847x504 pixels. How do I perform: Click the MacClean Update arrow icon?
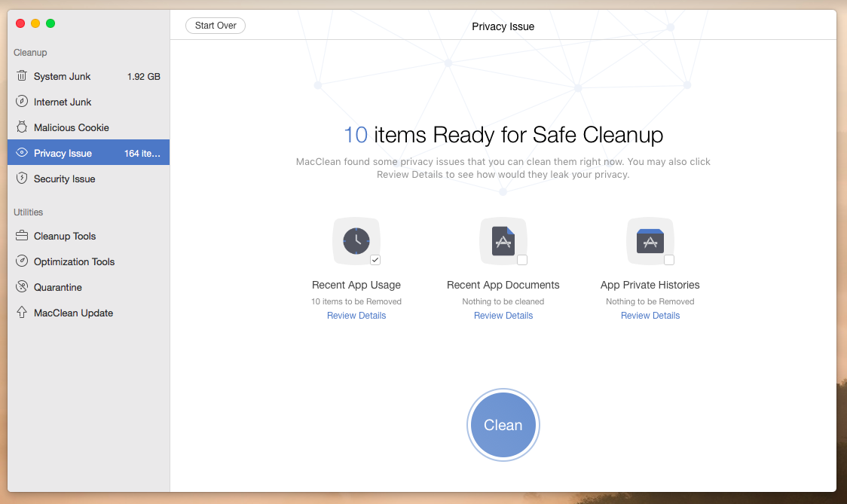click(x=22, y=313)
